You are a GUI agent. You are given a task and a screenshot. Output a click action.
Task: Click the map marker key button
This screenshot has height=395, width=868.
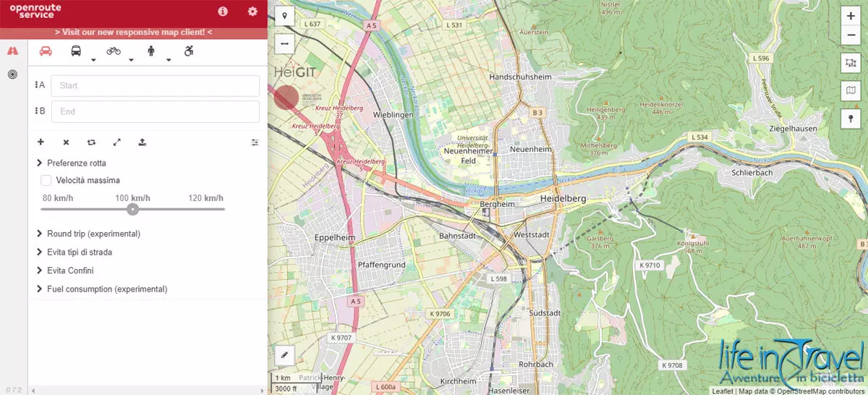[851, 119]
